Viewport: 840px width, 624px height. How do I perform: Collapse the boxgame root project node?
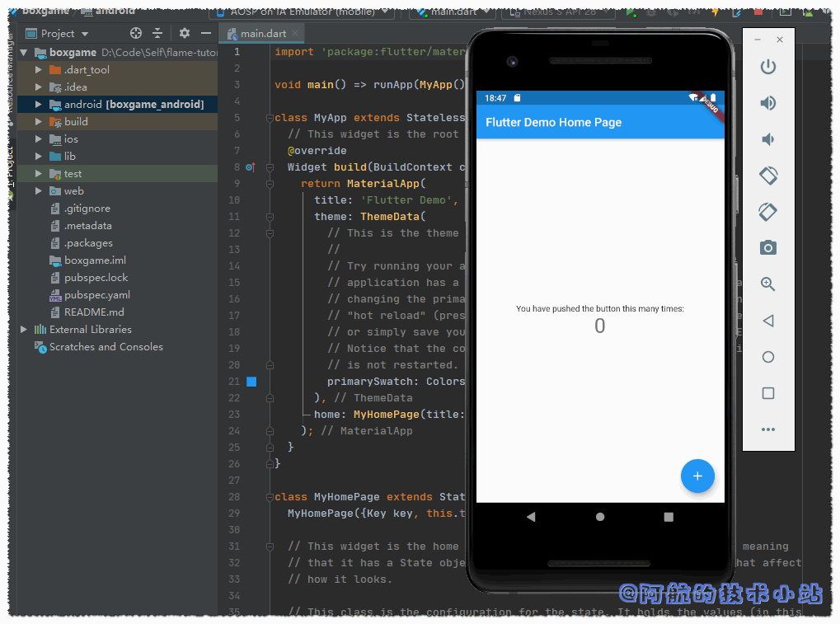[x=24, y=53]
